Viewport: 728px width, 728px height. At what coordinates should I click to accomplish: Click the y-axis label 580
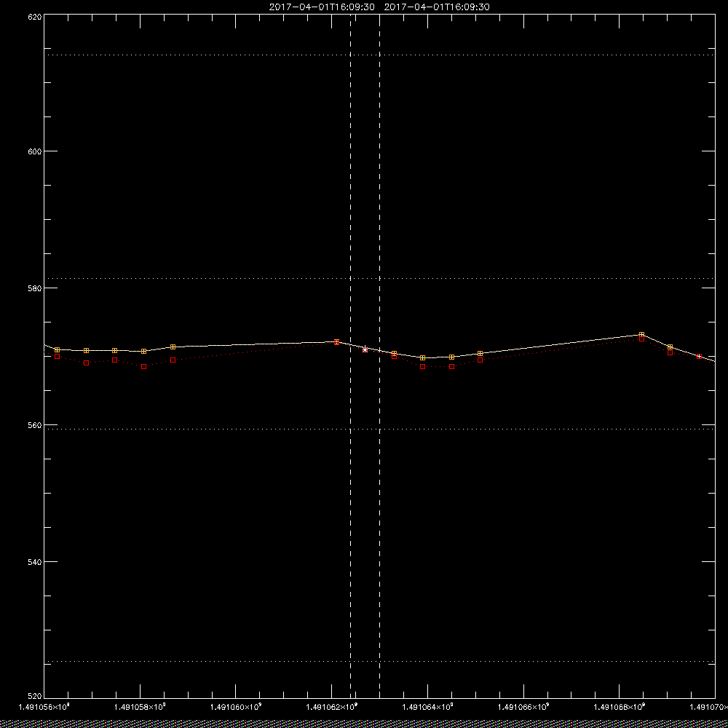tap(35, 288)
